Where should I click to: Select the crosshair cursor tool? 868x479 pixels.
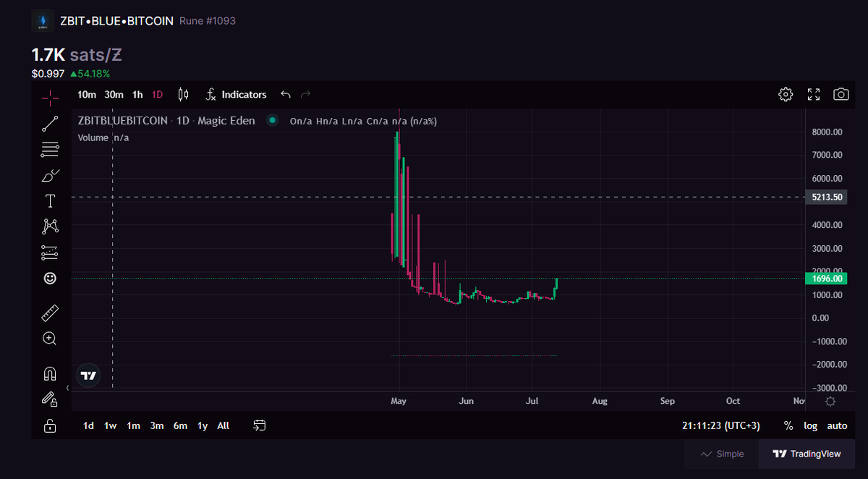pos(50,97)
